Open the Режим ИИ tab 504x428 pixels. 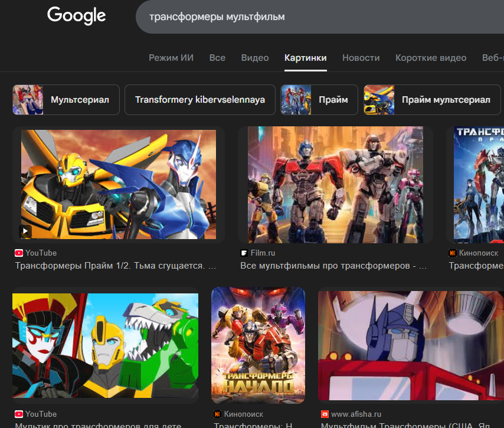171,58
